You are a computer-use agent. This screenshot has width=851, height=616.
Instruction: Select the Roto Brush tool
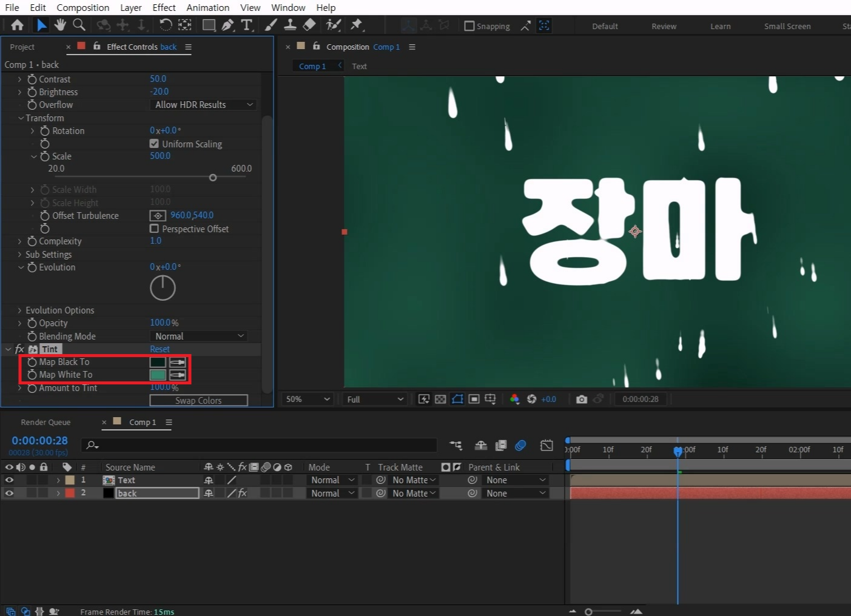click(x=333, y=25)
